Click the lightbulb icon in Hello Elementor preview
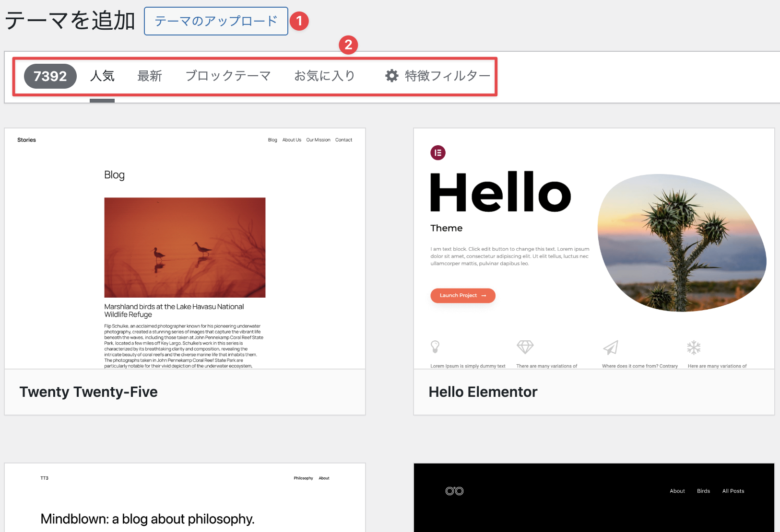This screenshot has height=532, width=780. click(435, 347)
